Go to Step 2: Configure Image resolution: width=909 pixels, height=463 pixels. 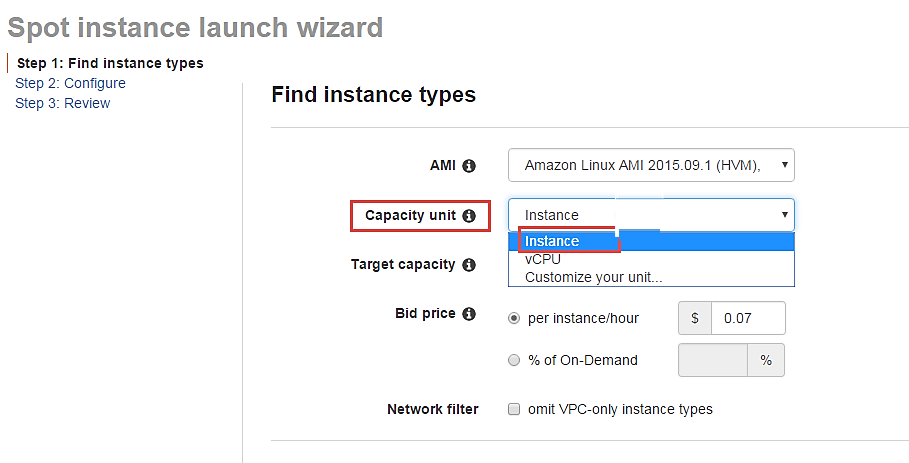(x=70, y=83)
